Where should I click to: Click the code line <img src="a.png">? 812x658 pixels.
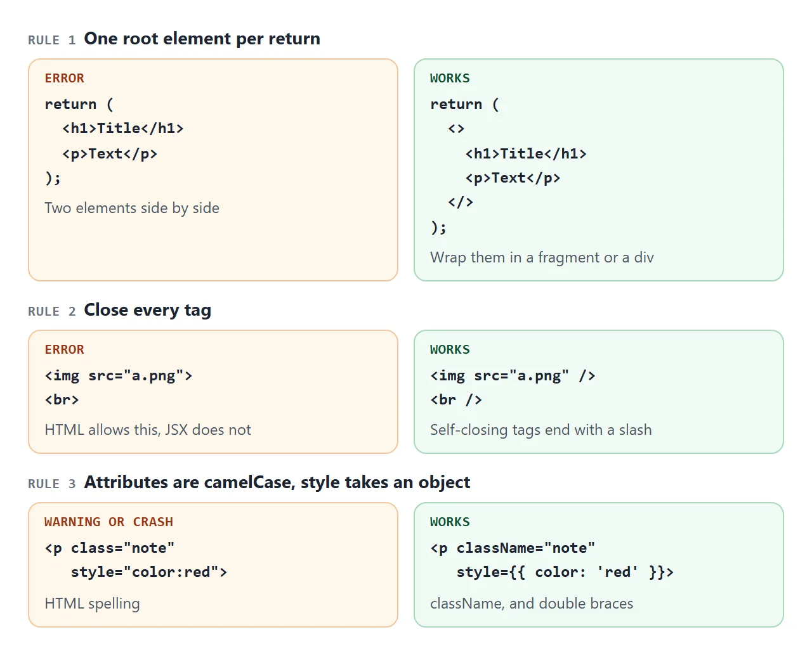pyautogui.click(x=119, y=375)
